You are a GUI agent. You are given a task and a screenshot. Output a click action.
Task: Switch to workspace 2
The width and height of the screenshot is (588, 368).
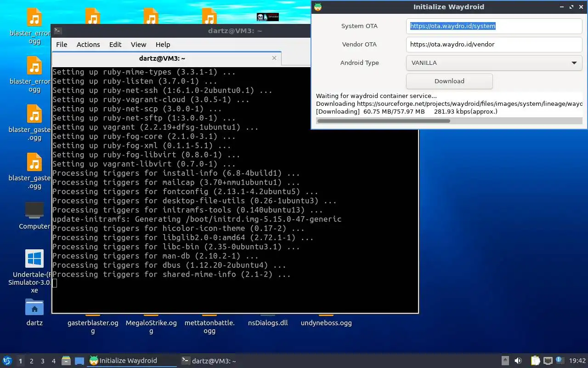click(x=31, y=361)
